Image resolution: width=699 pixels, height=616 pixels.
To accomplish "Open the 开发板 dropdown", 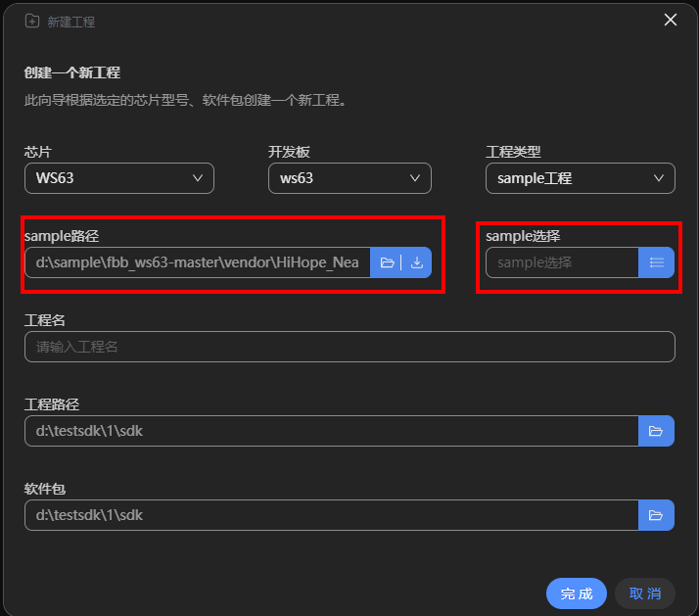I will tap(349, 178).
